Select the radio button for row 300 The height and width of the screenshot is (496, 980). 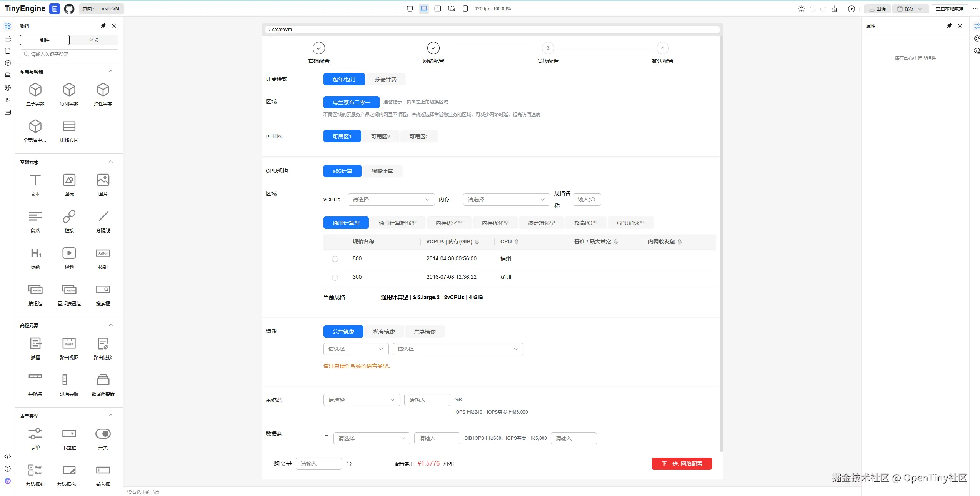(335, 277)
